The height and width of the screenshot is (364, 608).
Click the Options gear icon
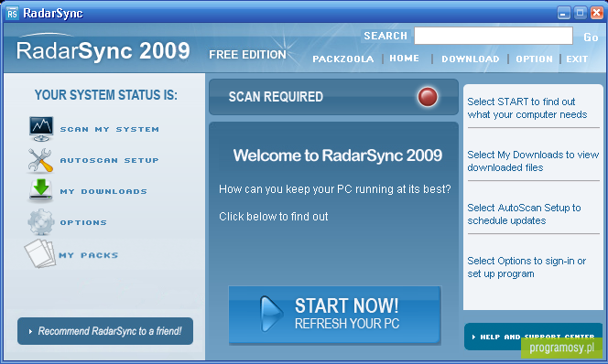(x=41, y=222)
